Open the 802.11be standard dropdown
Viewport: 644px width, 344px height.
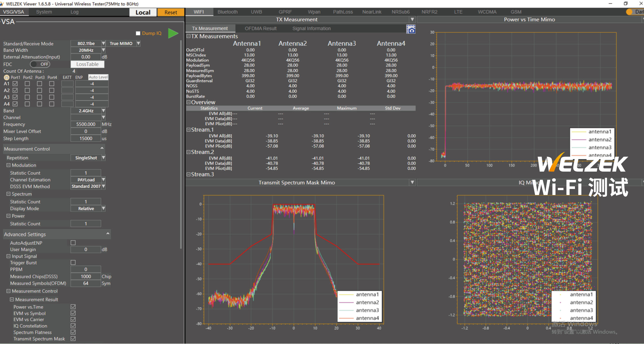coord(103,43)
